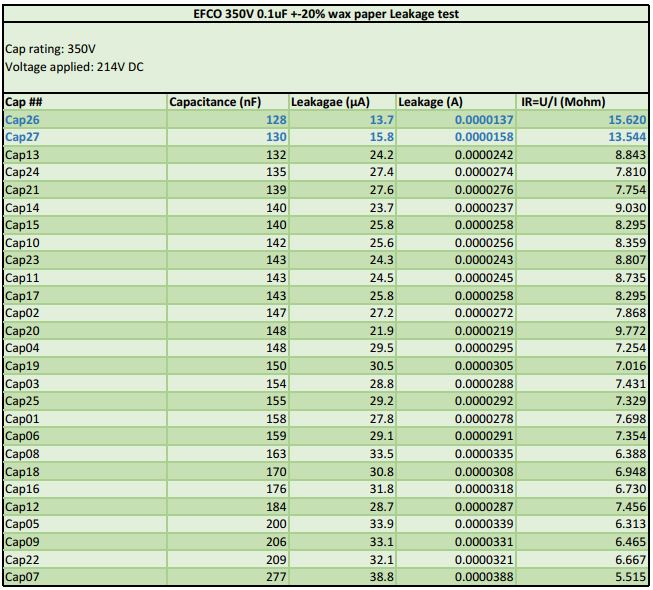Select the IR value 5.515
Image resolution: width=653 pixels, height=590 pixels.
631,577
